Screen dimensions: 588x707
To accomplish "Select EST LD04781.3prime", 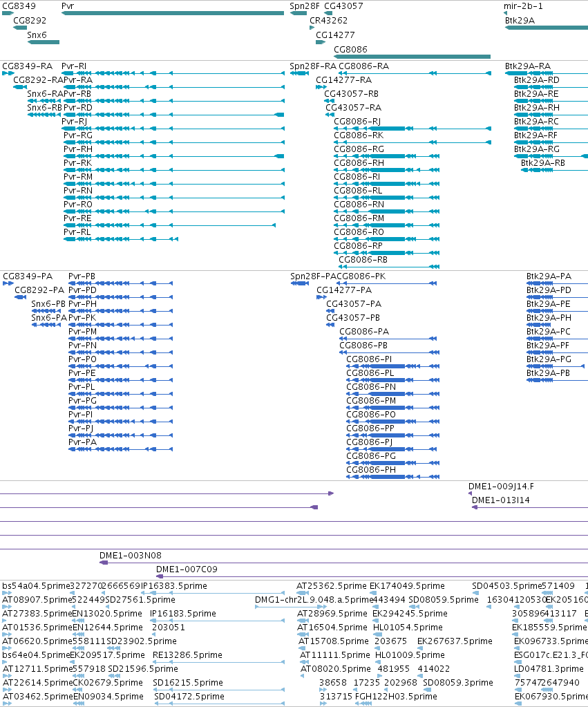I will [x=549, y=669].
